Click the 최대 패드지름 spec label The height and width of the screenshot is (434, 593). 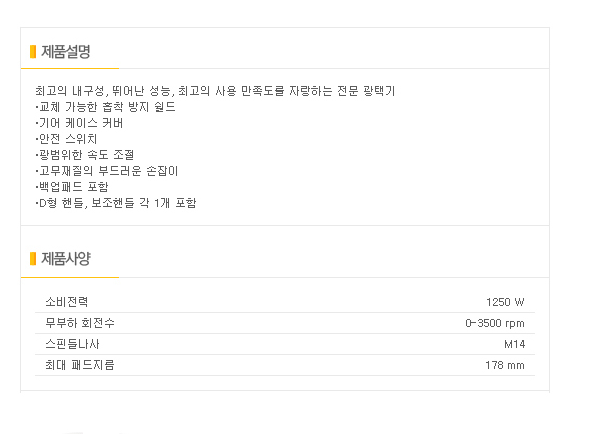[x=80, y=365]
